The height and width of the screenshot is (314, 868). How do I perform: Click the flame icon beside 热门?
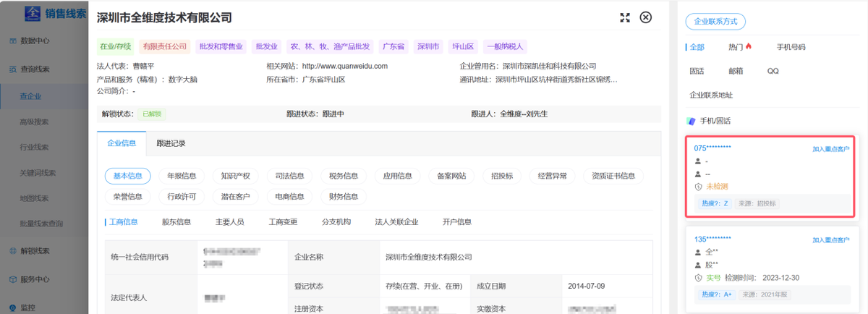pos(749,47)
